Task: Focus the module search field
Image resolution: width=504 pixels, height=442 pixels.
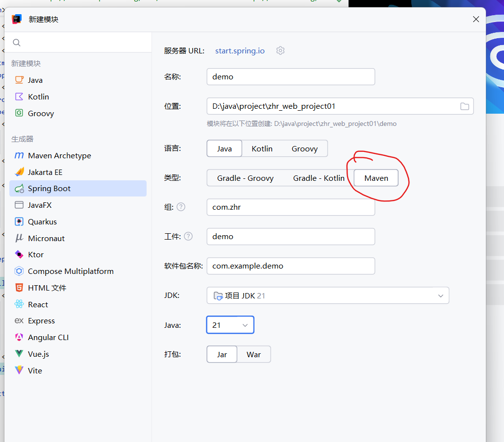Action: click(x=78, y=43)
